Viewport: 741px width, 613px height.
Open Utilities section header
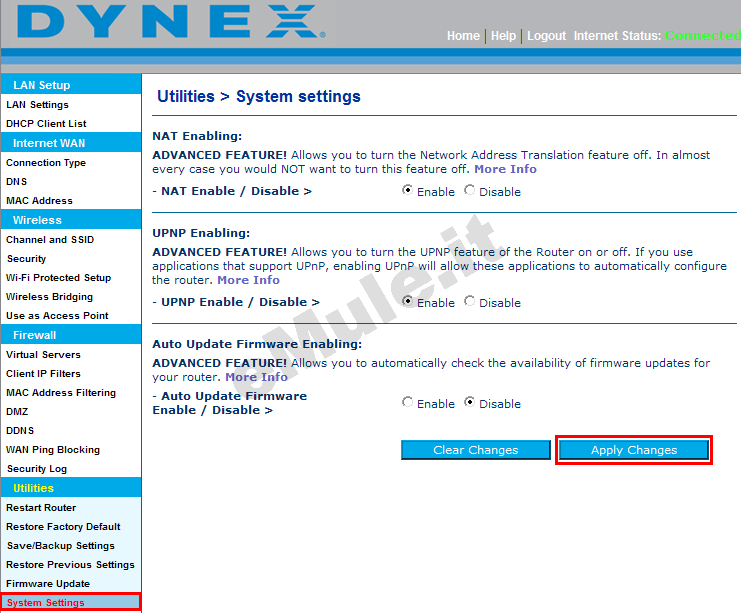click(x=71, y=488)
